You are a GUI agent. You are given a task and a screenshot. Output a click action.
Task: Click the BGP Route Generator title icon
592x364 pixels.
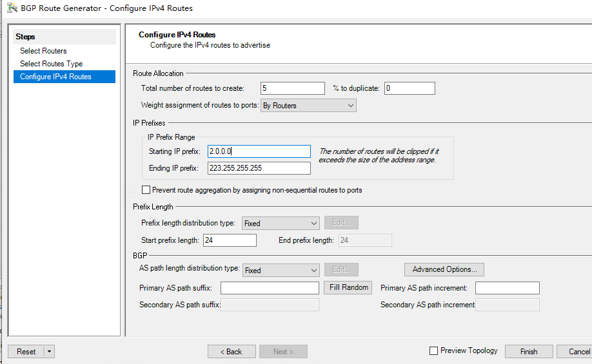point(12,8)
